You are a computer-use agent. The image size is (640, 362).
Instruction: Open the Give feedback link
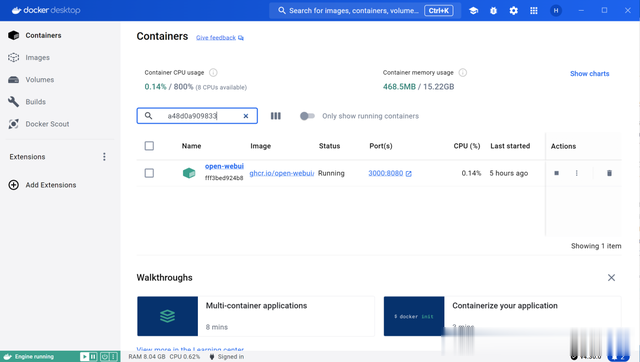[220, 38]
